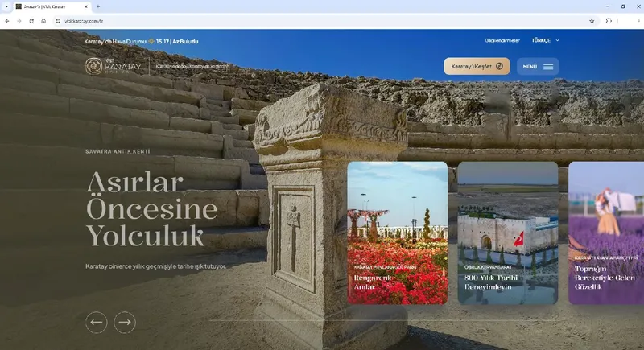Image resolution: width=644 pixels, height=350 pixels.
Task: Click the previous slide arrow button
Action: click(x=97, y=323)
